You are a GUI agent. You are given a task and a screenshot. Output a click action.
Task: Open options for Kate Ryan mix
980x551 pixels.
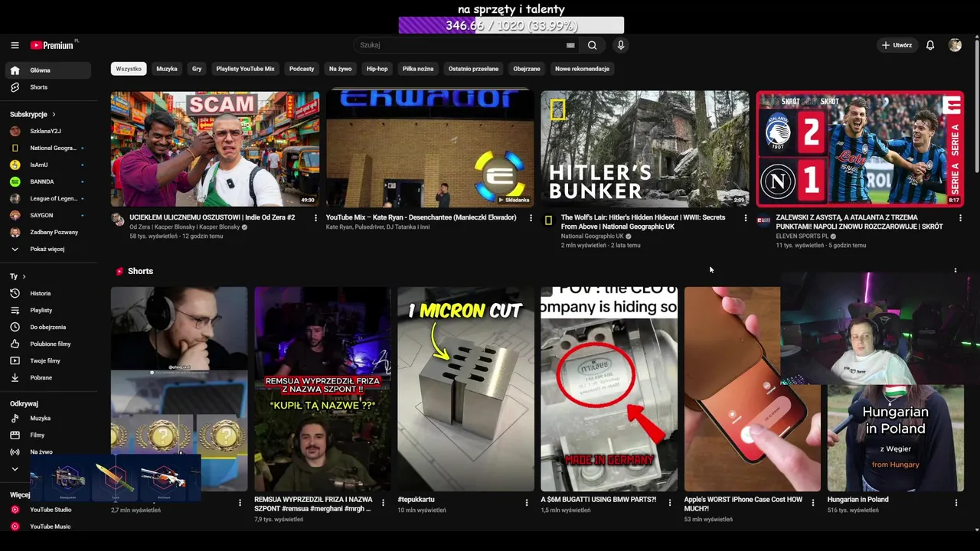pos(531,218)
